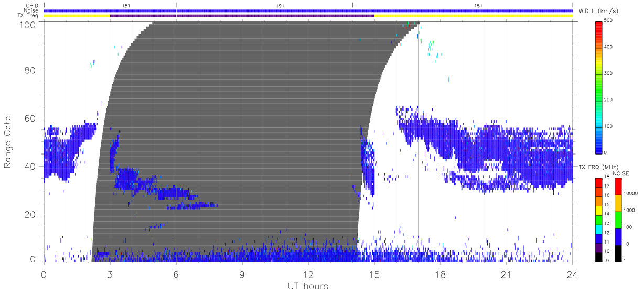Click the 300 tick on the WID color bar
The width and height of the screenshot is (644, 297).
pyautogui.click(x=609, y=73)
